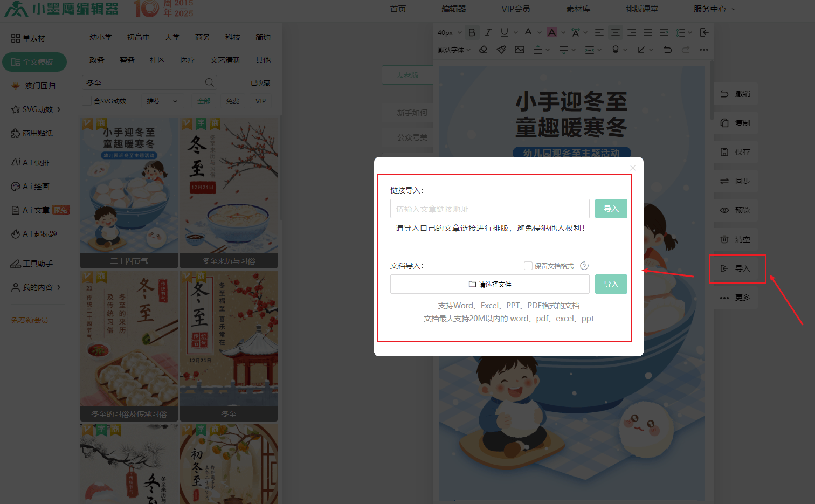
Task: Click the italic text icon
Action: [x=488, y=32]
